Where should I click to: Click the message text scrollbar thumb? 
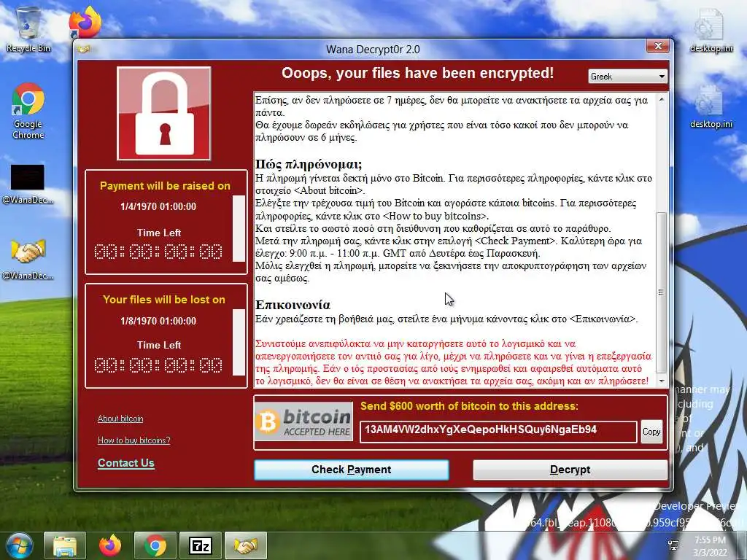(661, 292)
